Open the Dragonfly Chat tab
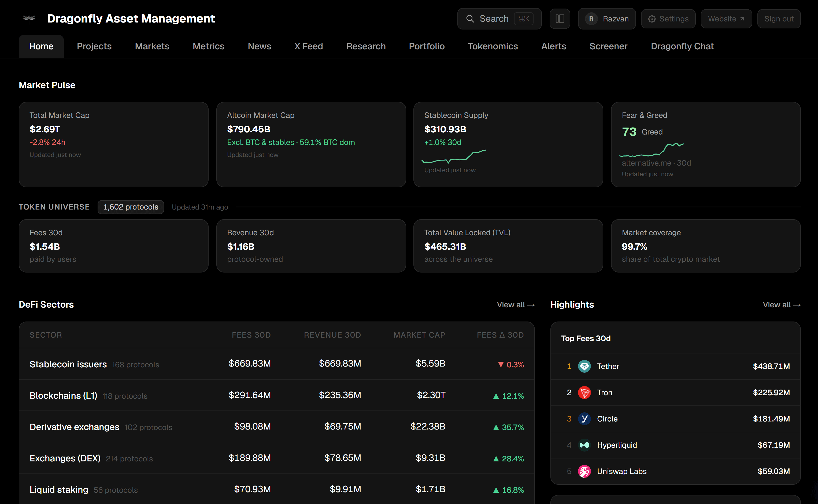This screenshot has height=504, width=818. (x=682, y=46)
